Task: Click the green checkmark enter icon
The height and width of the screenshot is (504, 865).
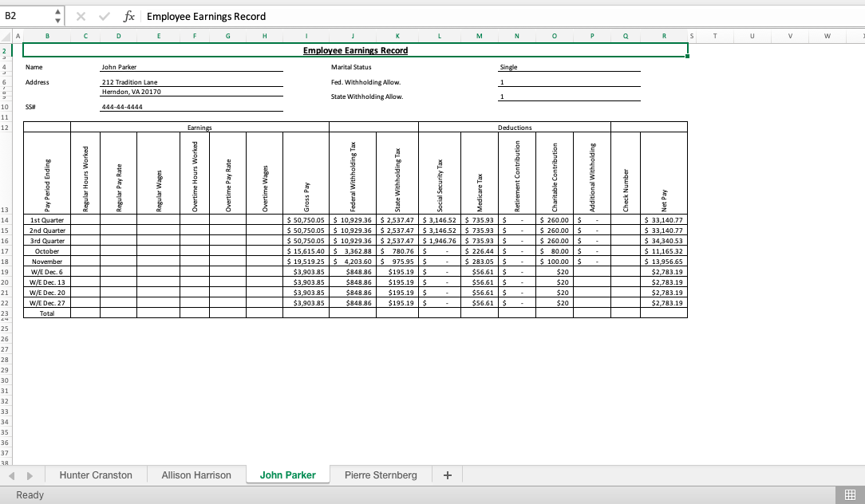Action: coord(104,16)
